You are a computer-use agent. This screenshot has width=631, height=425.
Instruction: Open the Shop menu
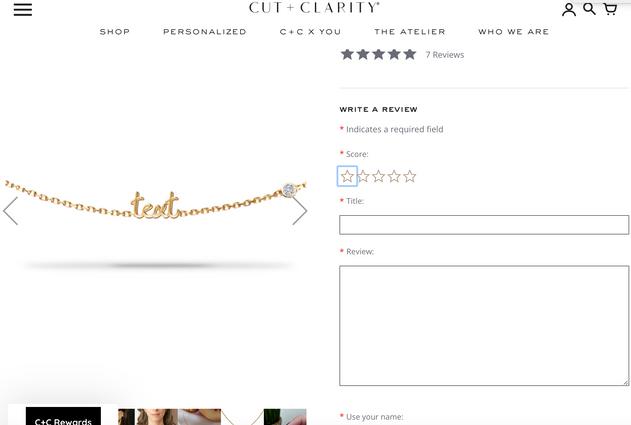115,32
